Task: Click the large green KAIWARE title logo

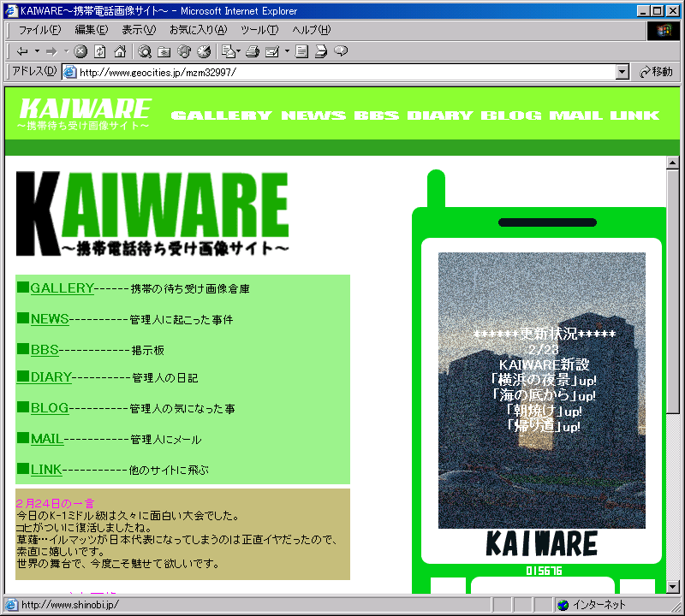Action: pos(152,214)
